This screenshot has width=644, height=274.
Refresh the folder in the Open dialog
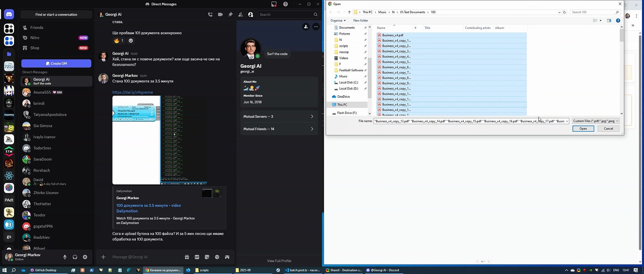tap(565, 12)
